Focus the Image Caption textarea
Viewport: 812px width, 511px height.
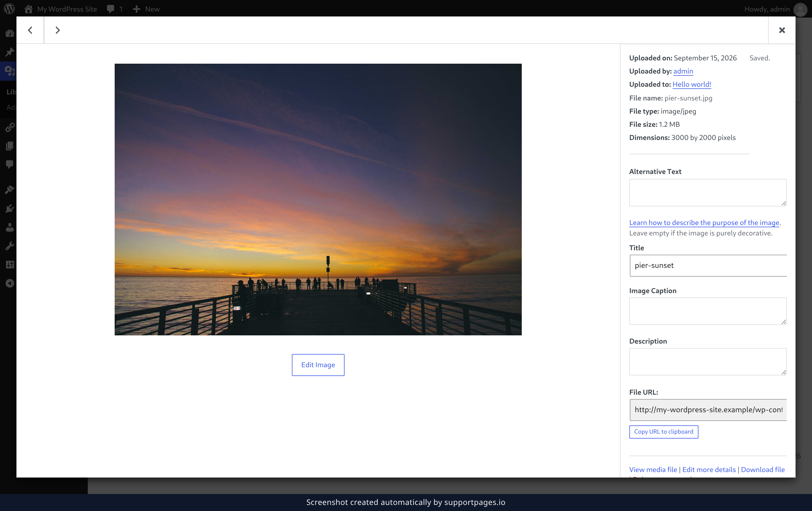708,311
